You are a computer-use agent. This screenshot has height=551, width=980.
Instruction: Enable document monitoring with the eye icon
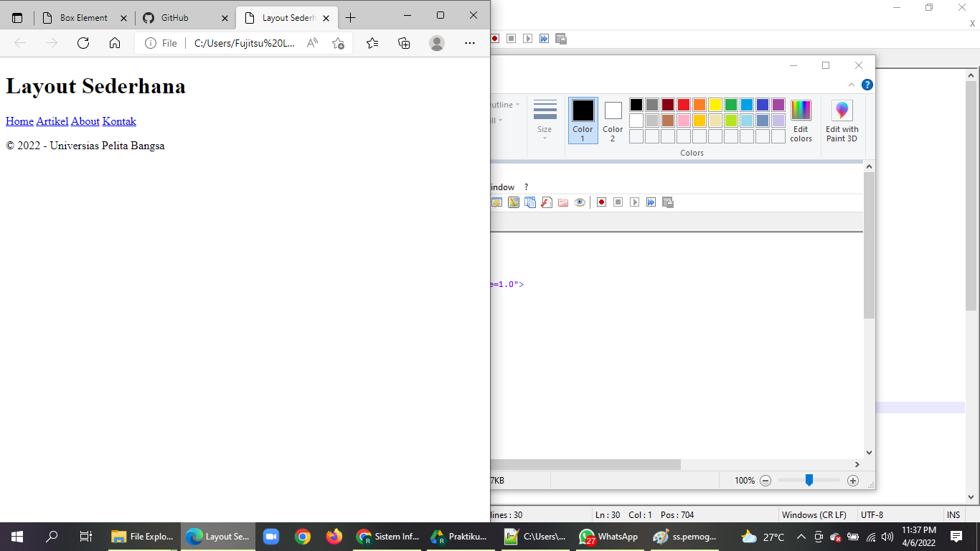[x=579, y=202]
